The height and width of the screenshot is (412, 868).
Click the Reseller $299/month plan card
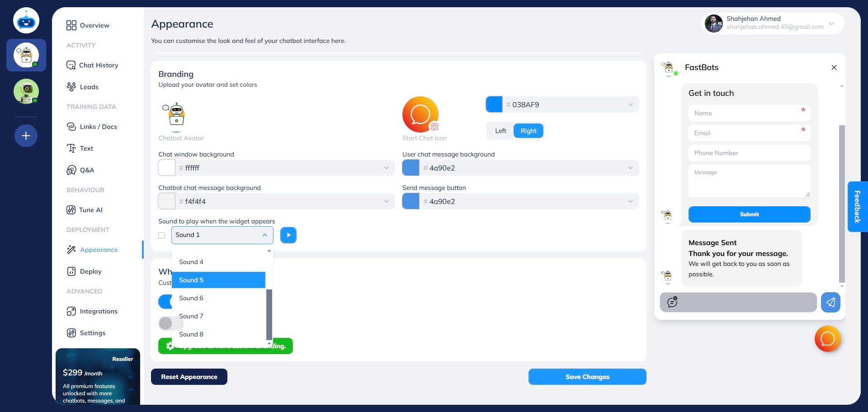tap(98, 376)
